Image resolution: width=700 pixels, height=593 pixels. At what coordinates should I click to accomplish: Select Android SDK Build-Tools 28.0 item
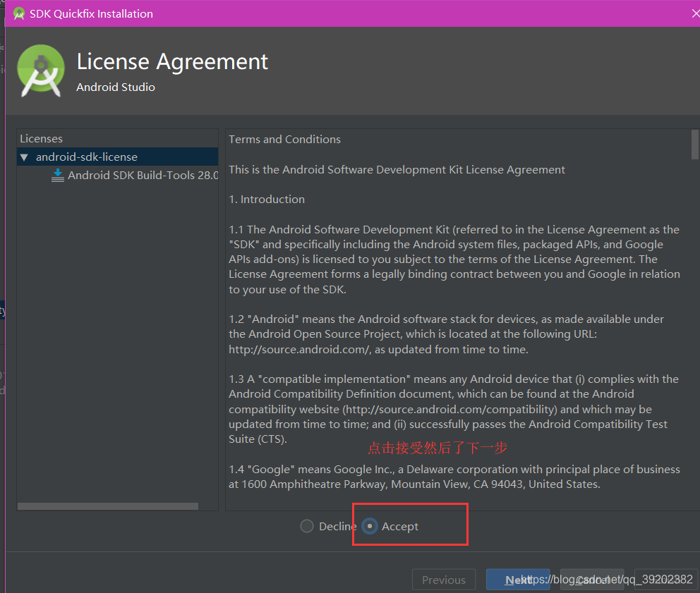[x=143, y=176]
